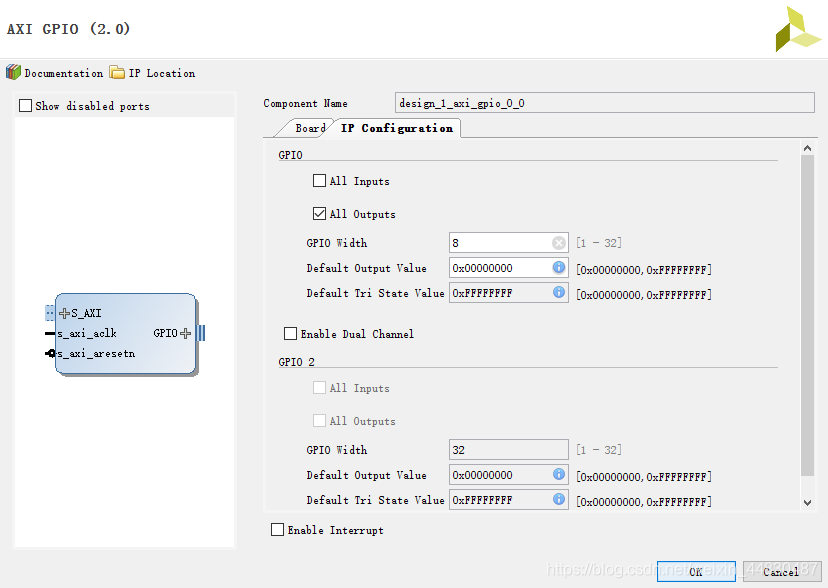828x588 pixels.
Task: Click the GPIO bus connector on the block
Action: pos(201,333)
